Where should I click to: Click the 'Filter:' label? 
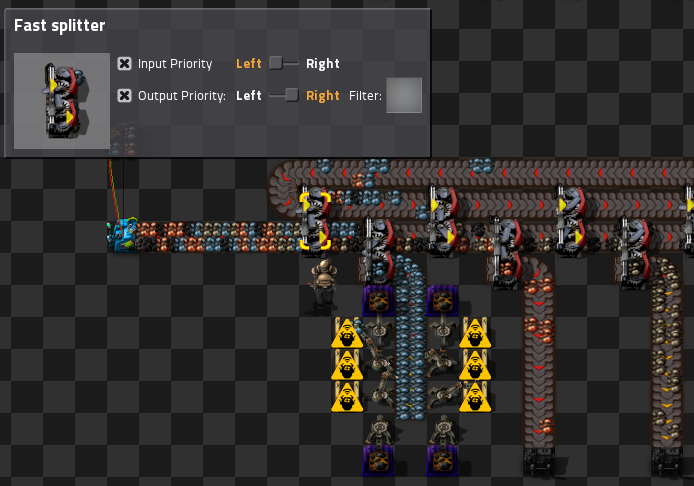pyautogui.click(x=365, y=96)
